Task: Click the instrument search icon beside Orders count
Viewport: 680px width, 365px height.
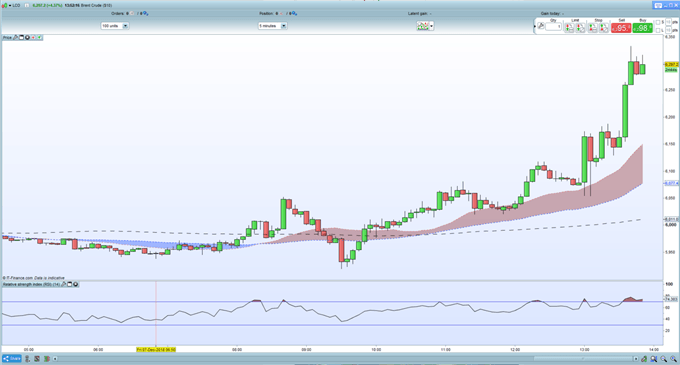Action: pos(146,13)
